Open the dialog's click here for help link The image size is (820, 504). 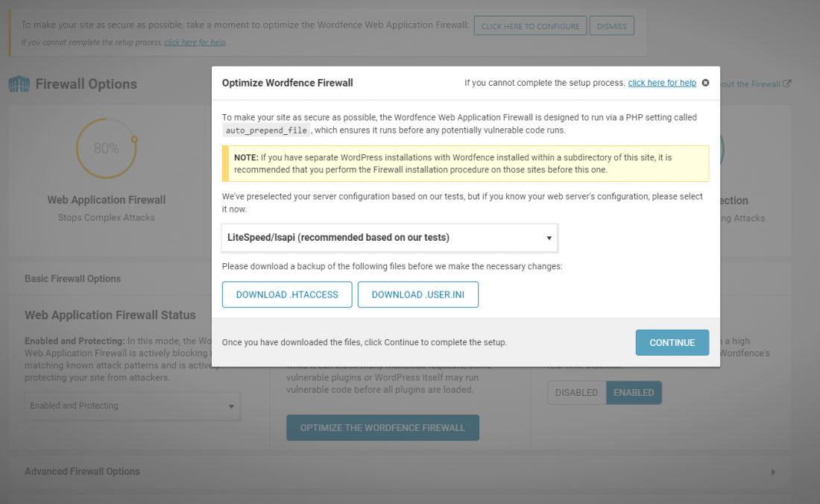[x=661, y=83]
